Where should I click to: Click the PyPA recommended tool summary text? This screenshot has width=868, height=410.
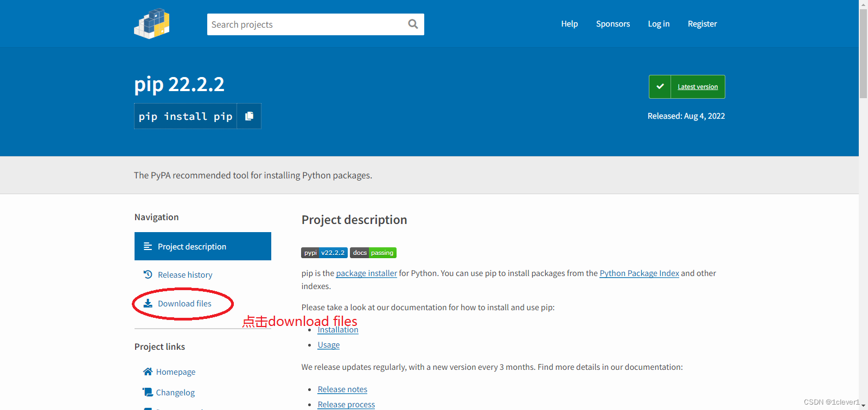(253, 175)
